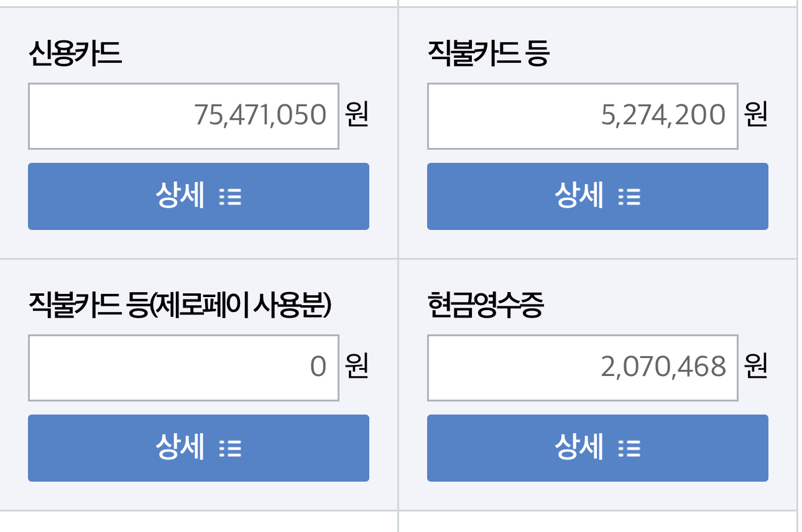Click list icon in 직불카드 등 상세 button
Image resolution: width=802 pixels, height=532 pixels.
click(x=629, y=198)
